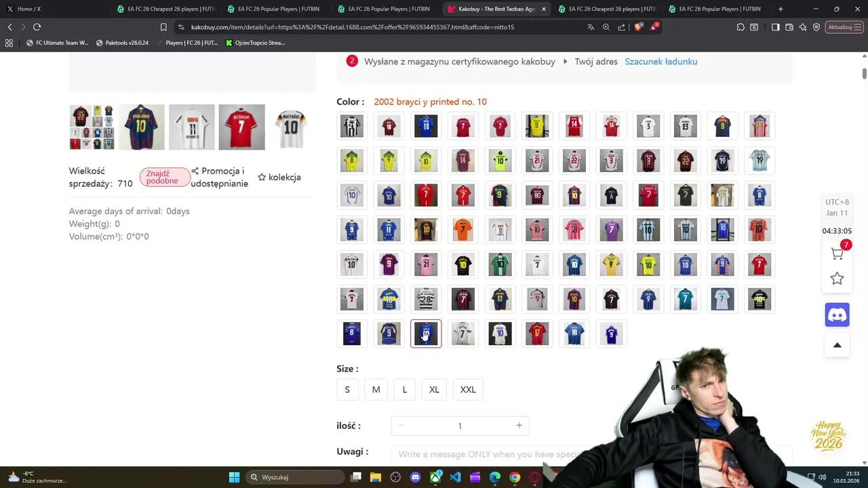Open the Brave Rewards triangle icon
The image size is (868, 488).
pos(654,27)
